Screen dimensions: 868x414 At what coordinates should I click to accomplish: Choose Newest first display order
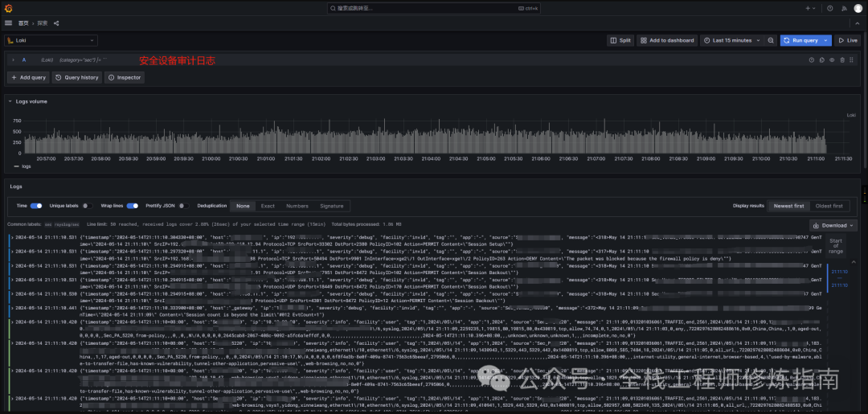(x=789, y=206)
